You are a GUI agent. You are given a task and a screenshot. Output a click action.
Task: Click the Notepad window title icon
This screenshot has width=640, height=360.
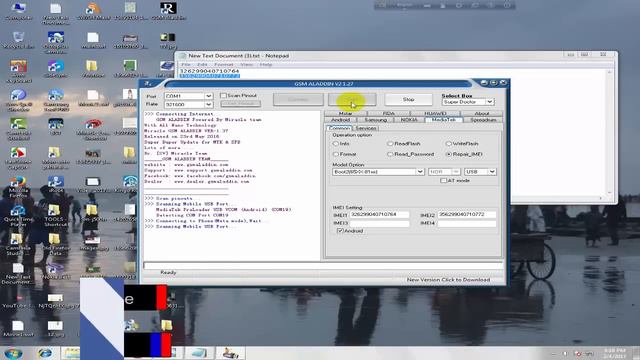click(182, 56)
